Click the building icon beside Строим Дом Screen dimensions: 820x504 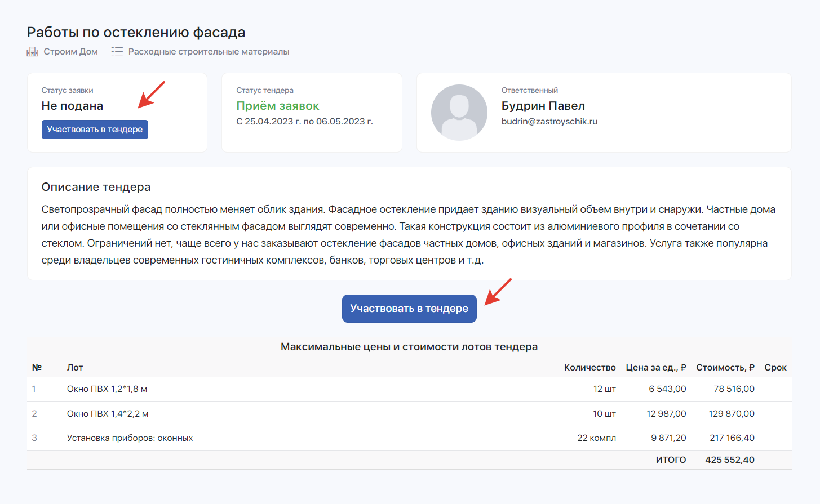[x=32, y=52]
